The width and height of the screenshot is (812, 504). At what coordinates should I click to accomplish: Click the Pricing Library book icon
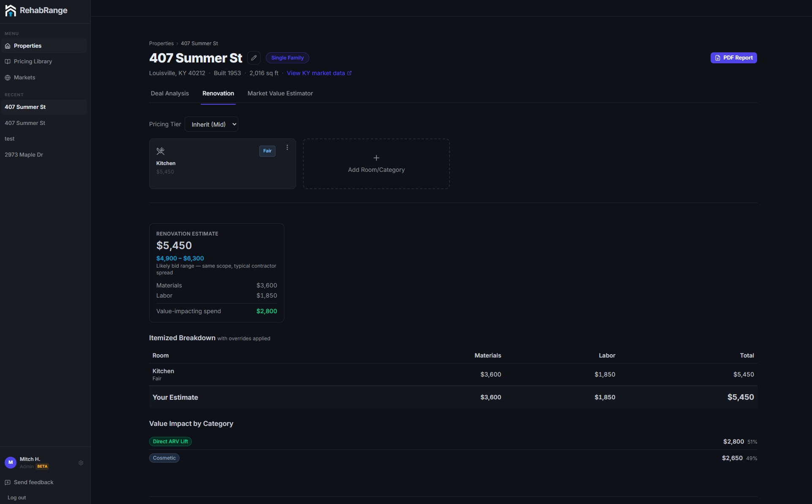tap(8, 62)
